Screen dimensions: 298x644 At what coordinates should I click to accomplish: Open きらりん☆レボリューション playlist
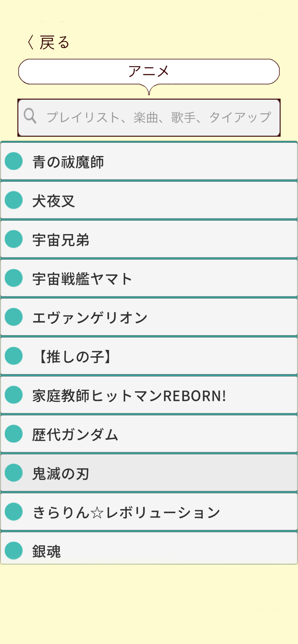149,512
